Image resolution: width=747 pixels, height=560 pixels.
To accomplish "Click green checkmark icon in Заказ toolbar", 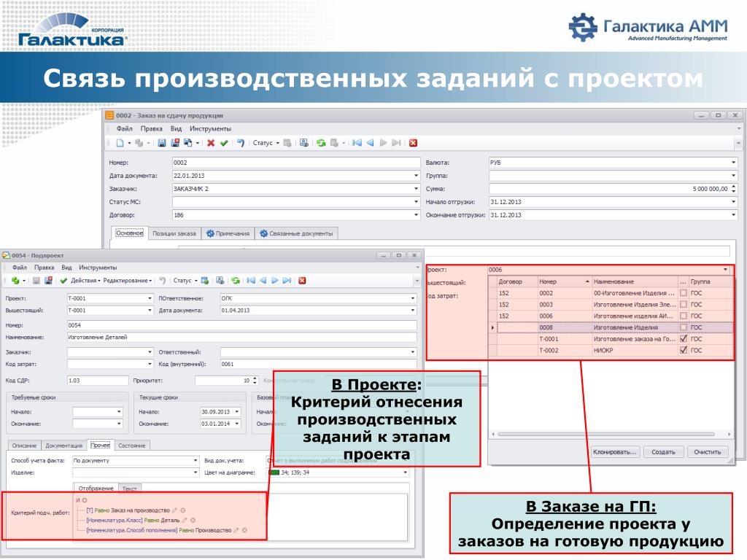I will 223,143.
